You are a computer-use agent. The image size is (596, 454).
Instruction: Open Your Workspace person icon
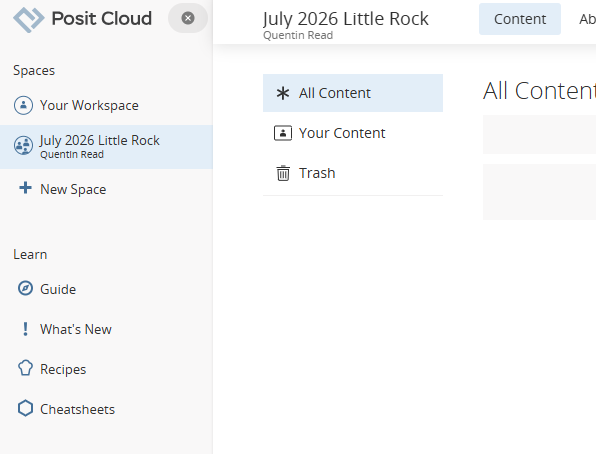tap(24, 105)
